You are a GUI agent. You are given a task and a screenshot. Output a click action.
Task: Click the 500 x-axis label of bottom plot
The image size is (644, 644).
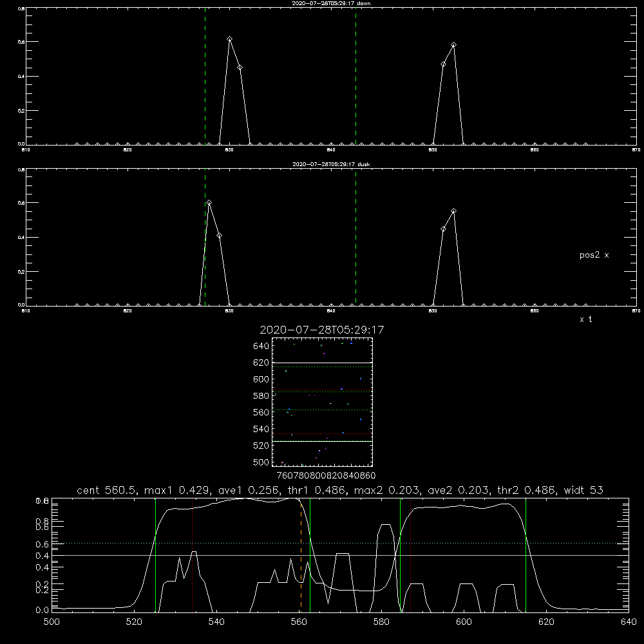52,622
